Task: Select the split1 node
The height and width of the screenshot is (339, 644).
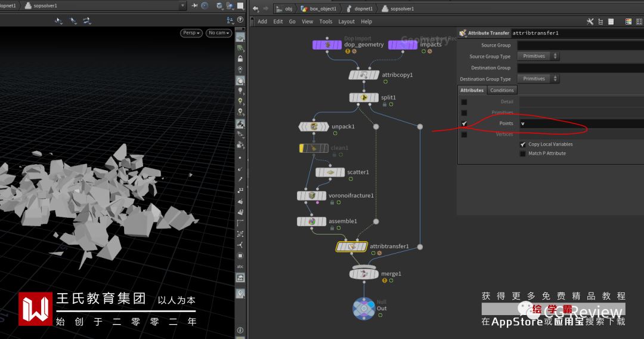Action: point(364,97)
